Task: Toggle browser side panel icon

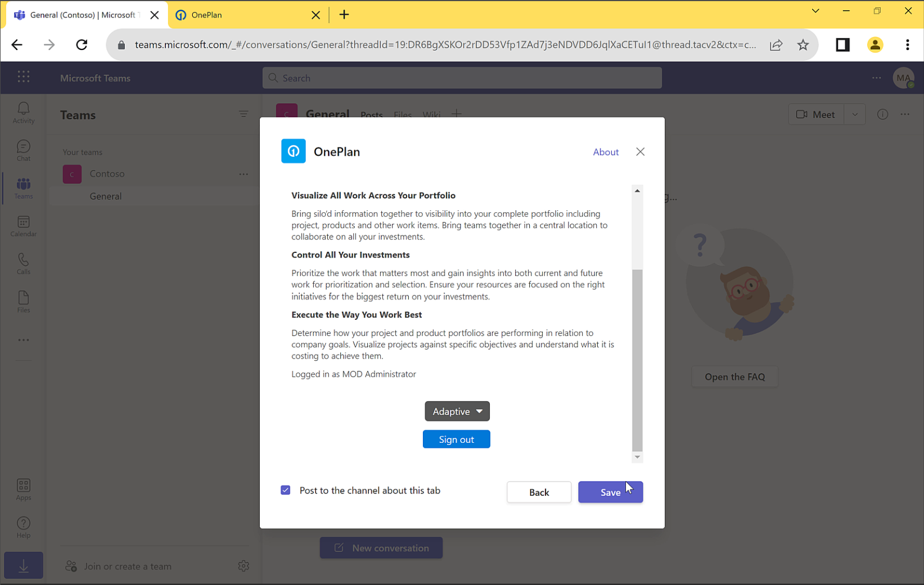Action: (x=842, y=44)
